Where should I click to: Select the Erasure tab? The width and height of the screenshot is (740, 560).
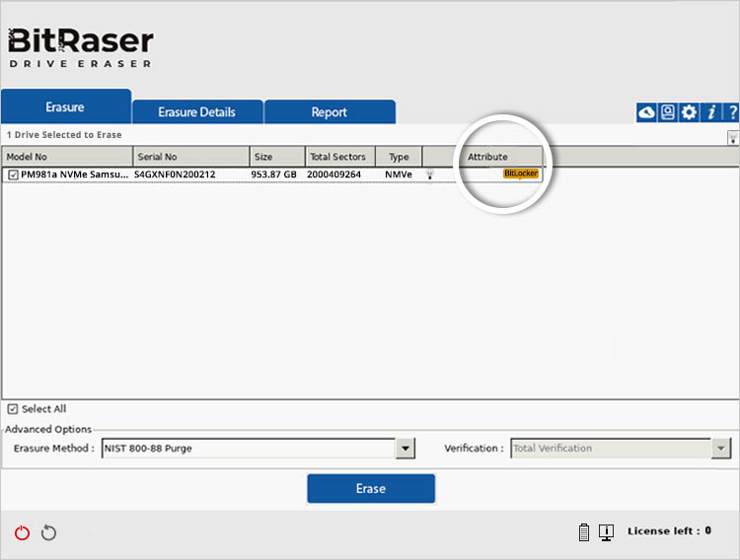[65, 106]
